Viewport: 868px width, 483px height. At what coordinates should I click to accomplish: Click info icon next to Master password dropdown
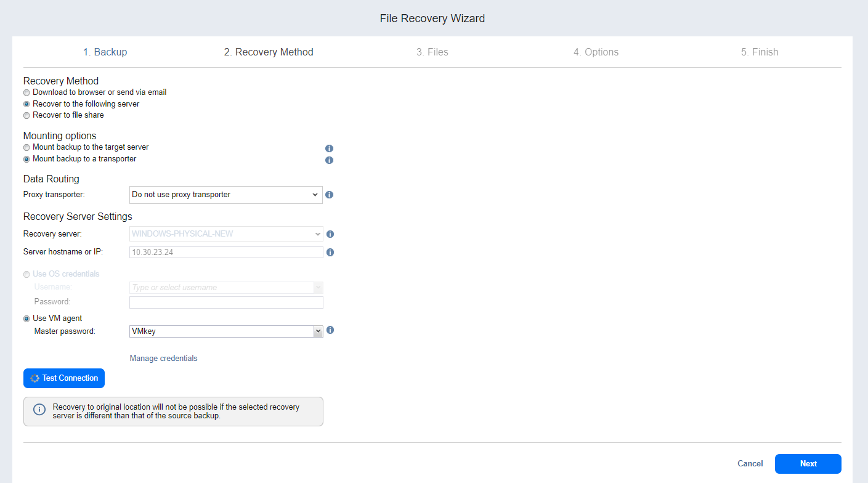pos(330,330)
